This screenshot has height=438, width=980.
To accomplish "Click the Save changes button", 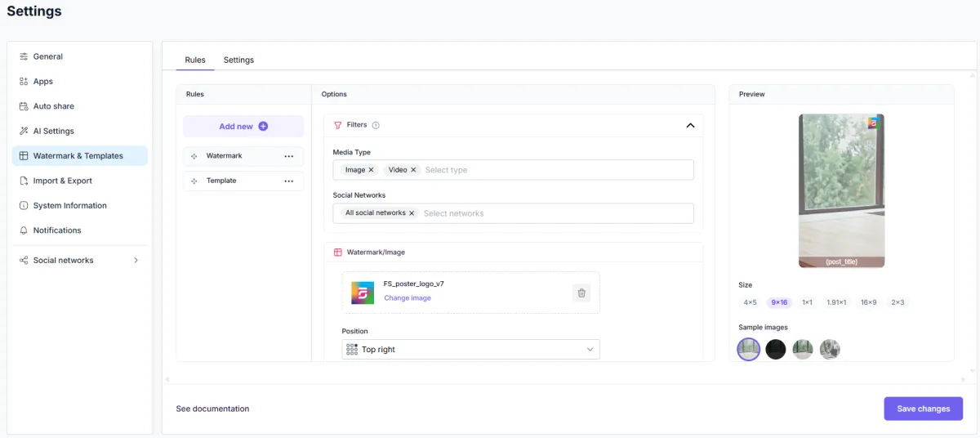I will point(924,409).
